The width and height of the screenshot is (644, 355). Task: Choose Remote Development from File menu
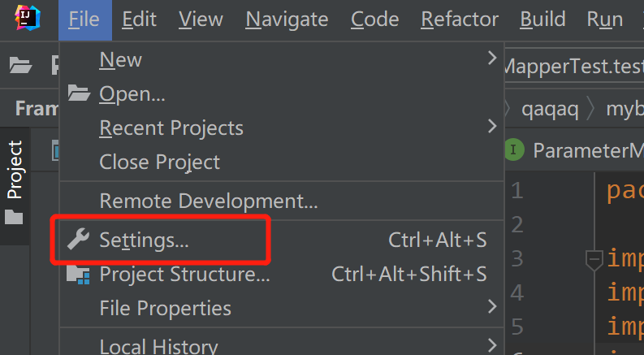coord(208,200)
